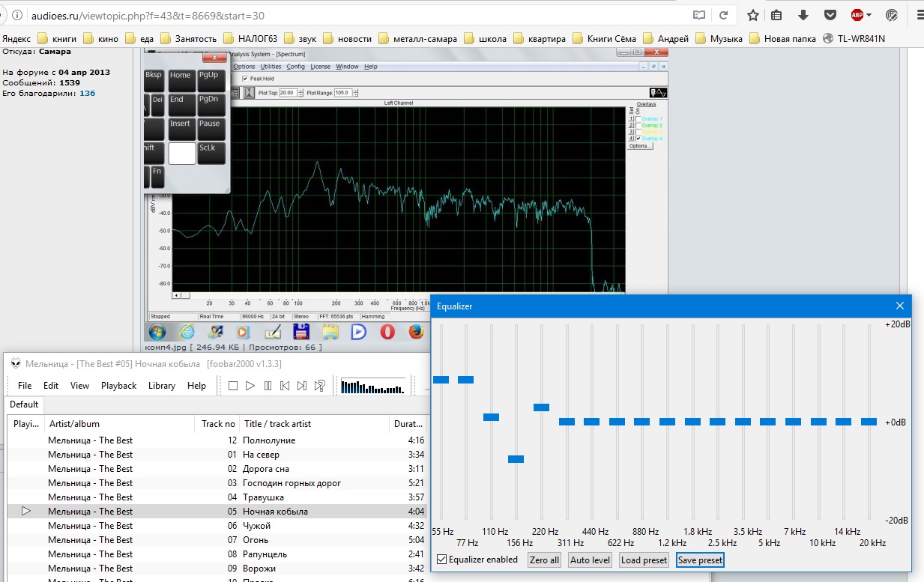Select the track titled Полнолуние
The image size is (924, 582).
(269, 440)
